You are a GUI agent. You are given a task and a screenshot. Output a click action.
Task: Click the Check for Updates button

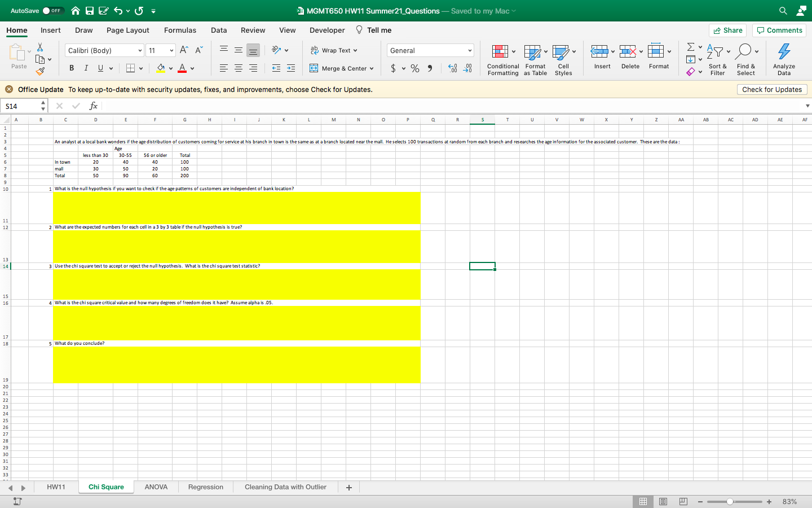click(x=772, y=89)
